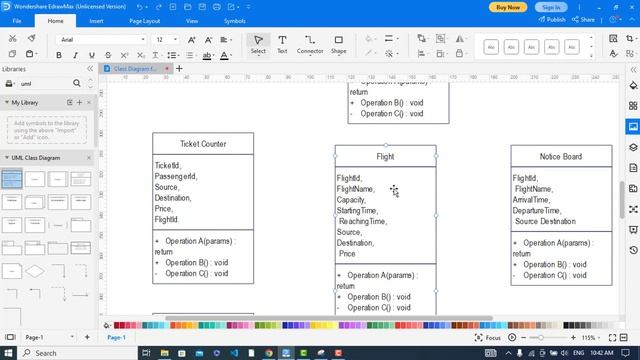The width and height of the screenshot is (640, 360).
Task: Click the library search magnifier icon
Action: tap(77, 83)
